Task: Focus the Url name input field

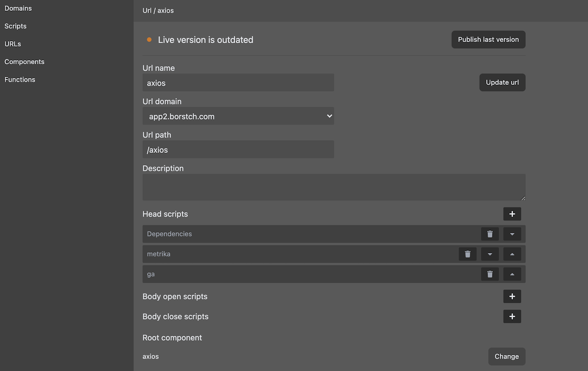Action: 238,83
